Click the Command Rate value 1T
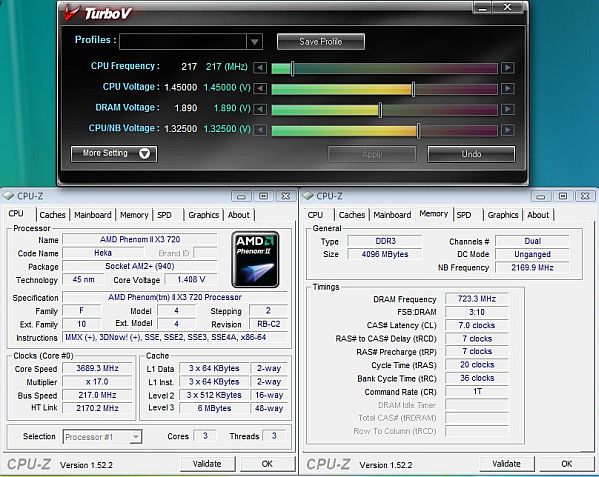599x477 pixels. click(x=477, y=391)
